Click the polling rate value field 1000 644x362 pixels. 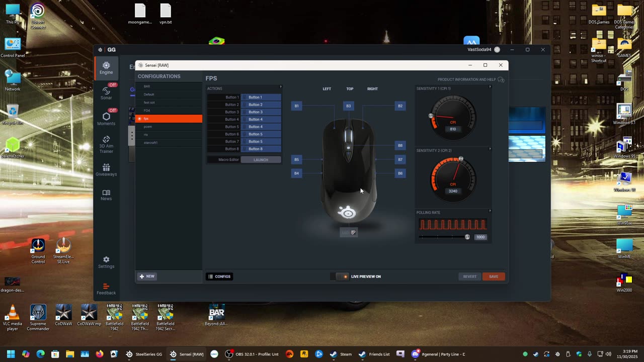click(x=480, y=237)
